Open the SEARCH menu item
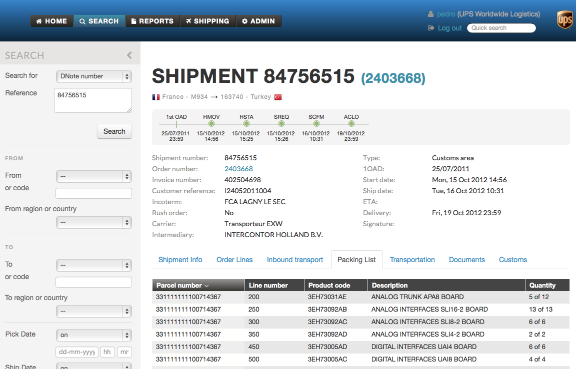Image resolution: width=576 pixels, height=369 pixels. pos(100,21)
